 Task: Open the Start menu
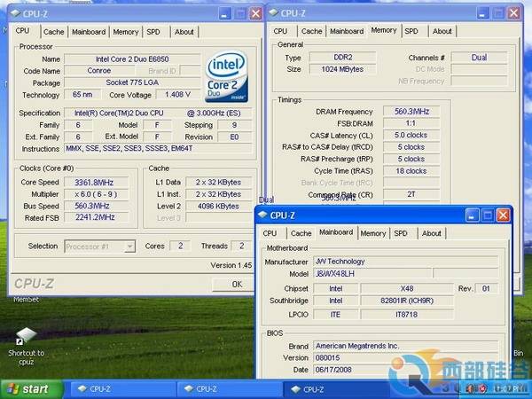click(32, 389)
